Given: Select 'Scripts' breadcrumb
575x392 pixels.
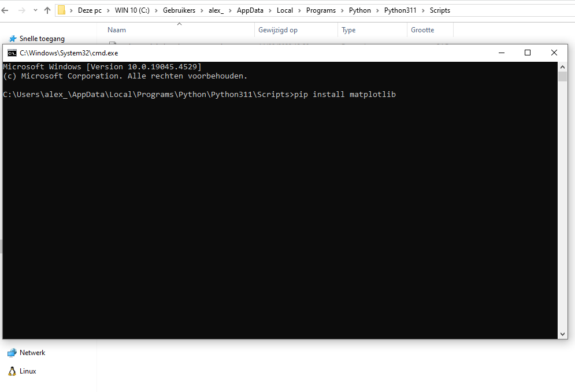Looking at the screenshot, I should [x=440, y=10].
